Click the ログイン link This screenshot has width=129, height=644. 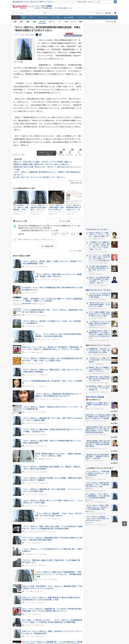click(x=38, y=8)
